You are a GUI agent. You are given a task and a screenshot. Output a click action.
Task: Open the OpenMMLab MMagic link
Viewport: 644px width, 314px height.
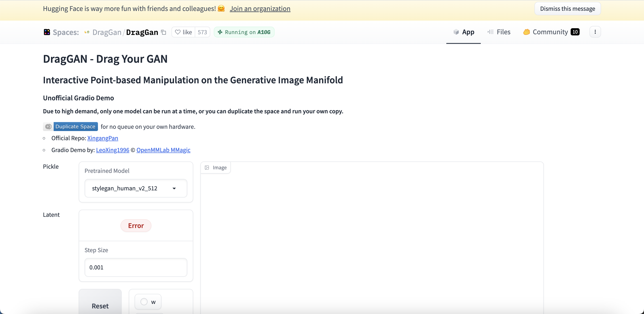pos(163,150)
